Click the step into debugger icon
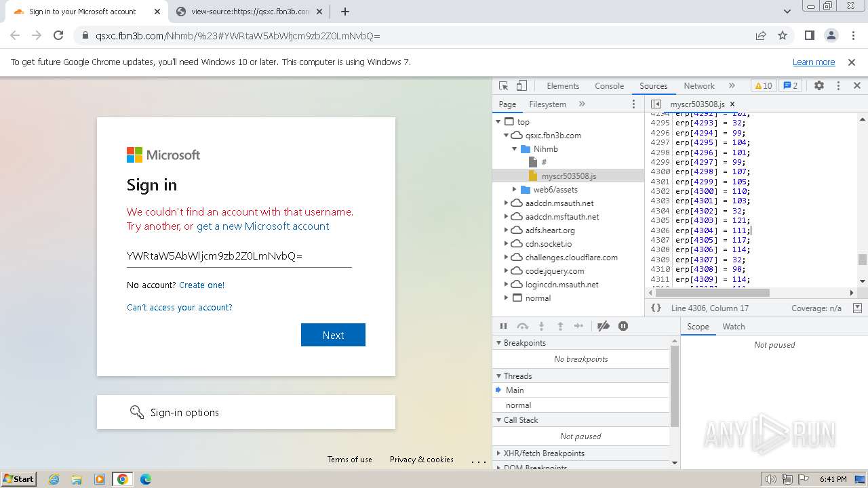 pos(541,326)
